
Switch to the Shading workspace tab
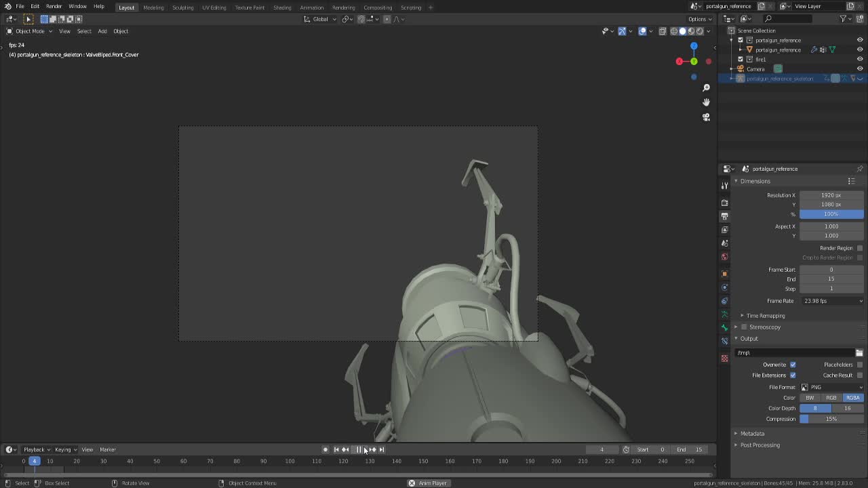coord(282,7)
